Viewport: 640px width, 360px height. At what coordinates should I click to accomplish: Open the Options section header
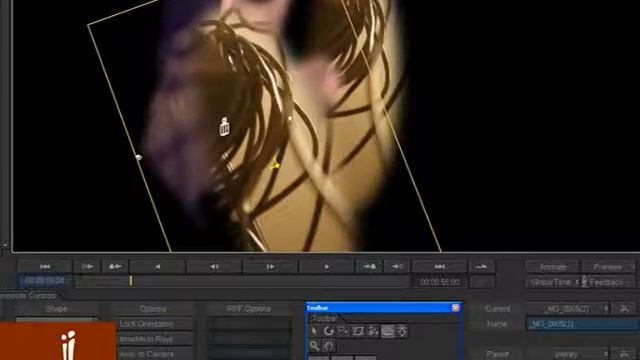click(x=153, y=309)
